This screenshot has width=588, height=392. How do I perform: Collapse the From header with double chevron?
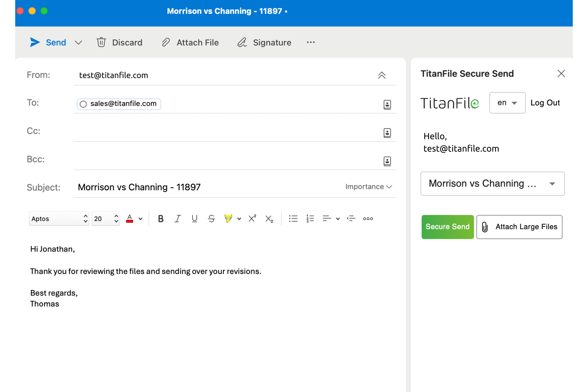click(382, 75)
